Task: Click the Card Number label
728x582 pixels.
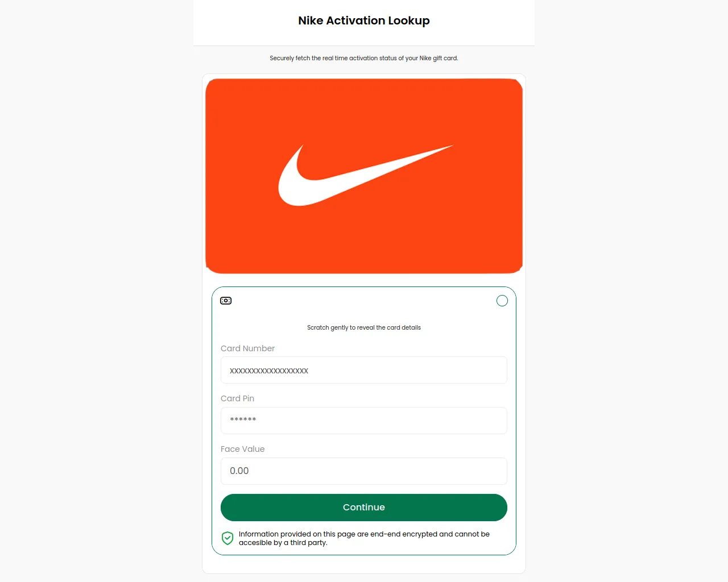Action: click(x=247, y=348)
